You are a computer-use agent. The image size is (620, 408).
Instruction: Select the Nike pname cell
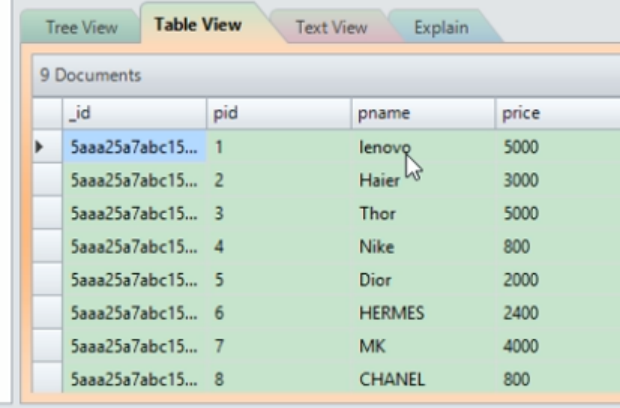point(377,247)
